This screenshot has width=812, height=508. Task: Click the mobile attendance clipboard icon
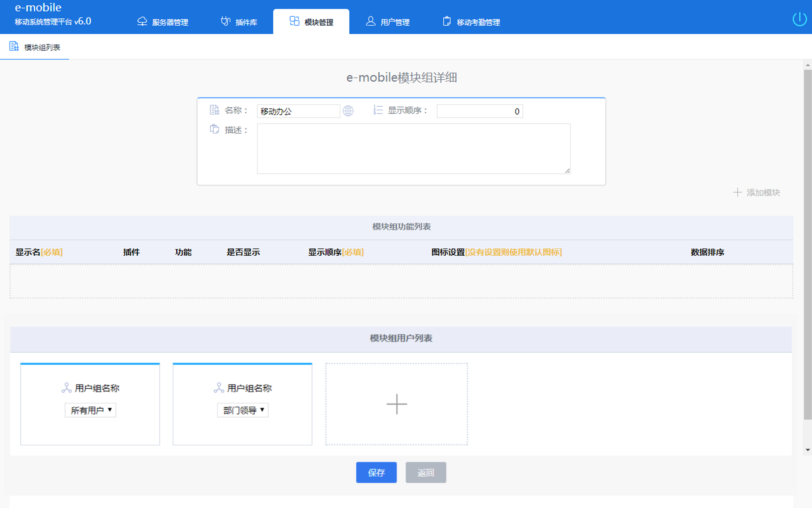[447, 21]
